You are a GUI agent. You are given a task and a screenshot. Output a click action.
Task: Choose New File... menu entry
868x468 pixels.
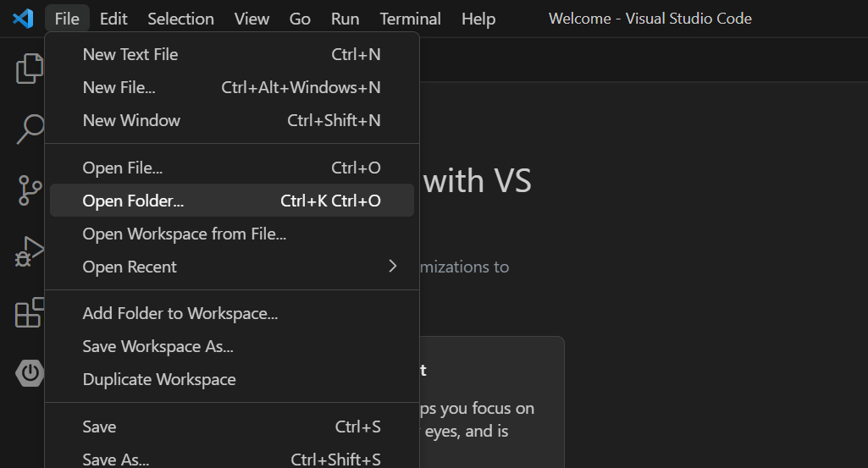pos(232,87)
